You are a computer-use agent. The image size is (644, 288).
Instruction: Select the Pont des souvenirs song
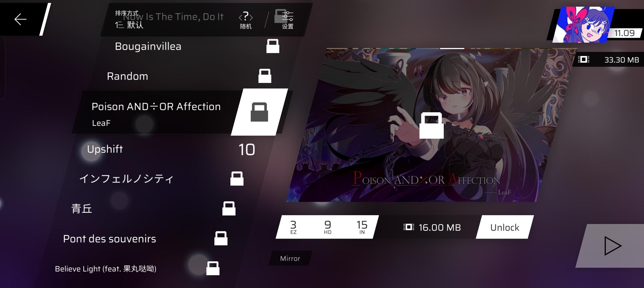109,239
